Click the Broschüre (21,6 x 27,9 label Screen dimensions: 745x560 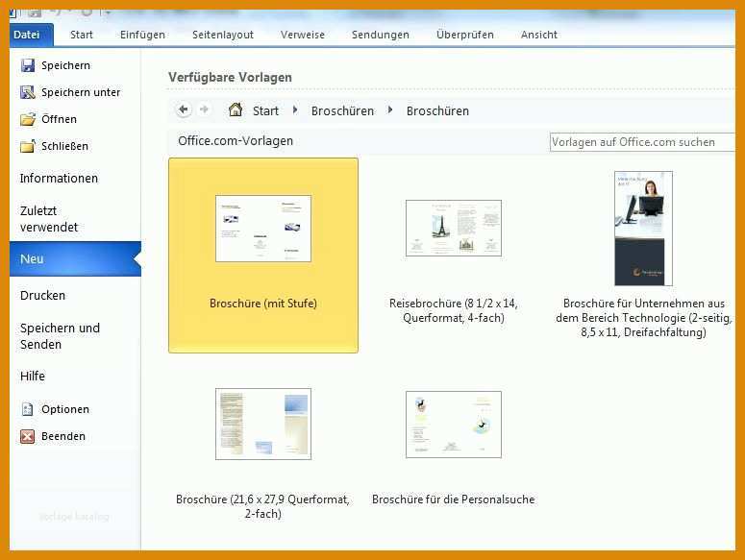262,506
